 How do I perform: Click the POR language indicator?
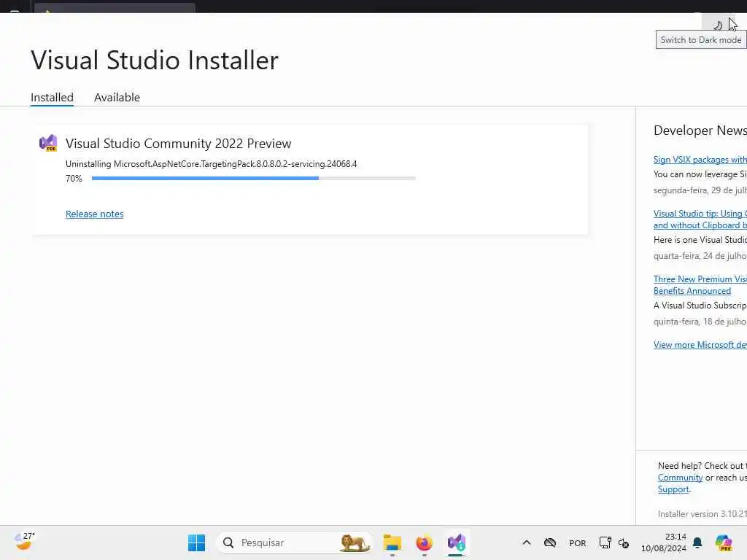[578, 542]
